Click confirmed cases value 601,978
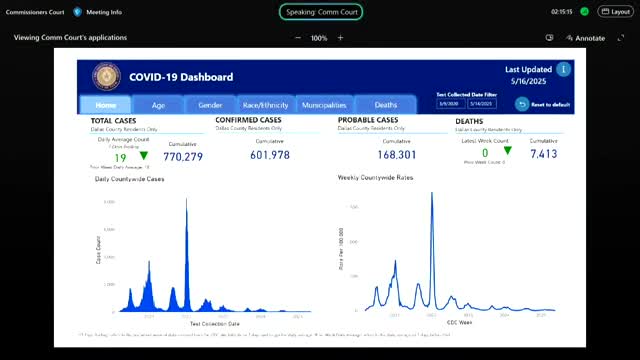 [x=270, y=155]
